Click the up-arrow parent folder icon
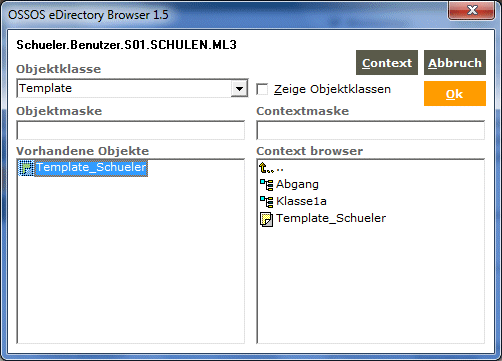502x361 pixels. pos(266,168)
